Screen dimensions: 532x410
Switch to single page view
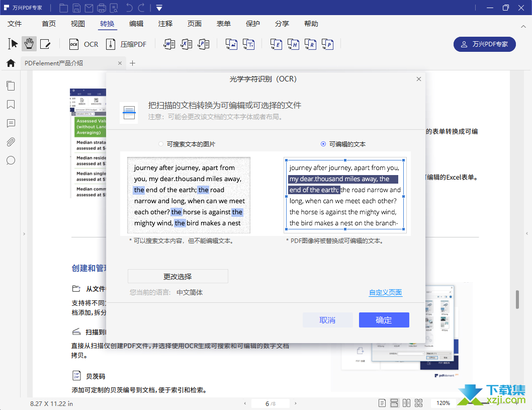point(382,403)
